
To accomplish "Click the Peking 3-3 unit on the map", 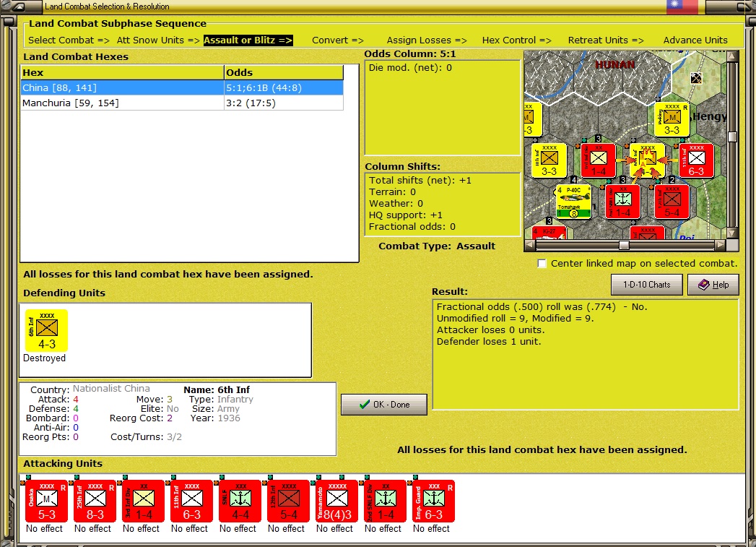I will click(x=672, y=120).
